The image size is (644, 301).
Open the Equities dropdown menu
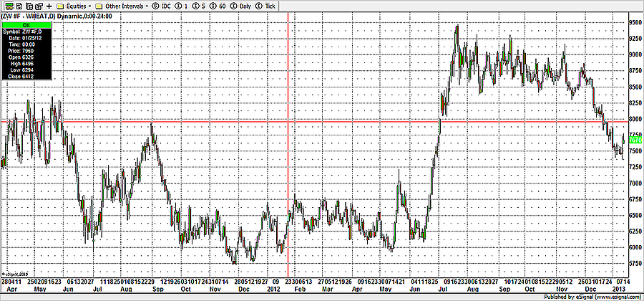(x=78, y=5)
